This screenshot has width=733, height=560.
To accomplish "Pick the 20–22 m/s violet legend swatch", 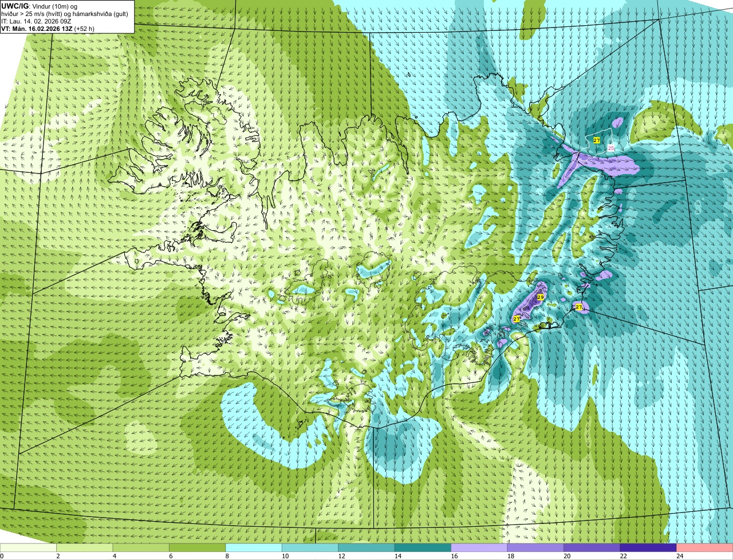I will click(x=592, y=547).
